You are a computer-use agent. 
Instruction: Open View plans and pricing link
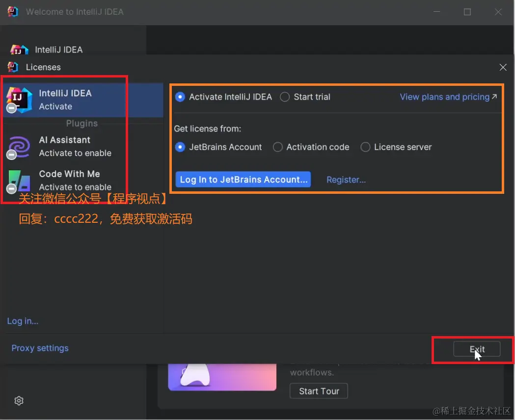(x=448, y=97)
